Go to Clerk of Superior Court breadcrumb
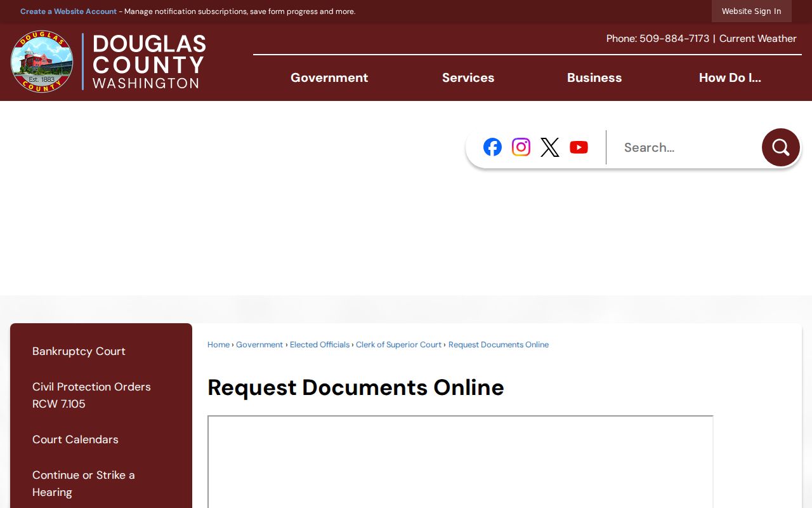Viewport: 812px width, 508px height. [398, 345]
